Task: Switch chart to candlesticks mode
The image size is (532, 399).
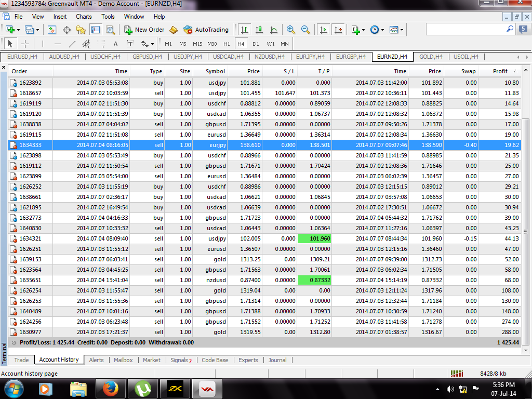Action: click(x=259, y=30)
